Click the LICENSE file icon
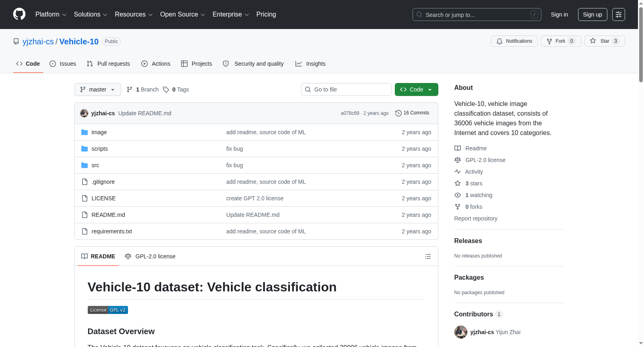This screenshot has height=347, width=644. pos(85,198)
